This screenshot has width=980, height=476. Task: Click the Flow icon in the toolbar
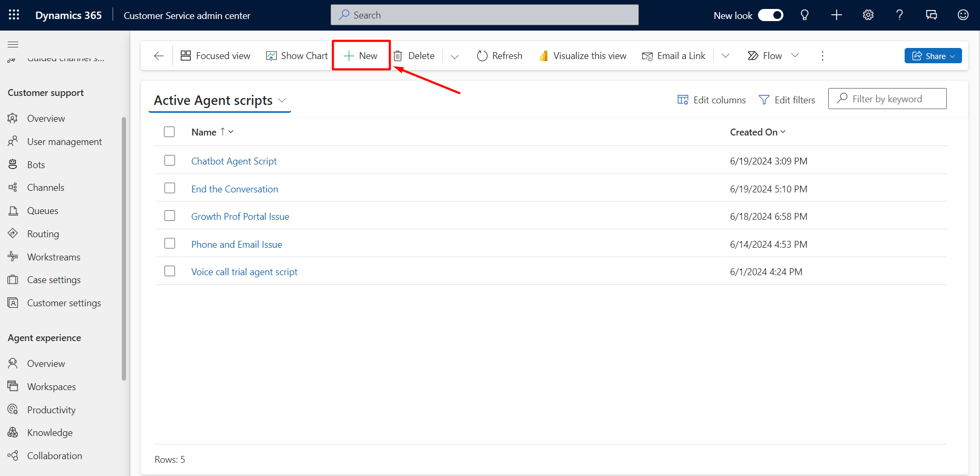[x=752, y=55]
